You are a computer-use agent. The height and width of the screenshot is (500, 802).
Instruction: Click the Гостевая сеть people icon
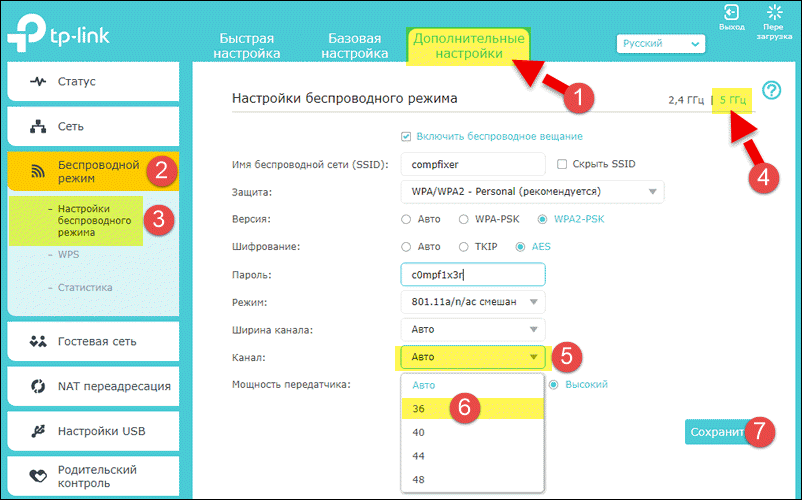click(x=38, y=341)
